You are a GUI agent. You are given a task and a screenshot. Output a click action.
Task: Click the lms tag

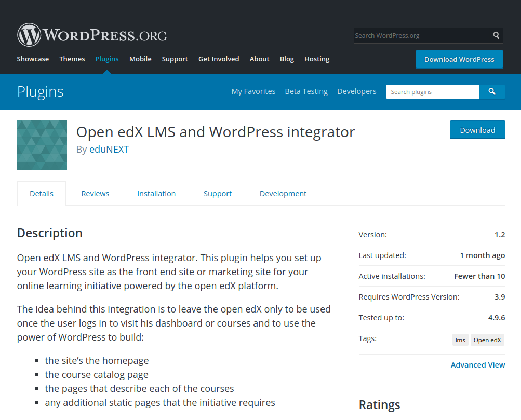click(x=460, y=340)
